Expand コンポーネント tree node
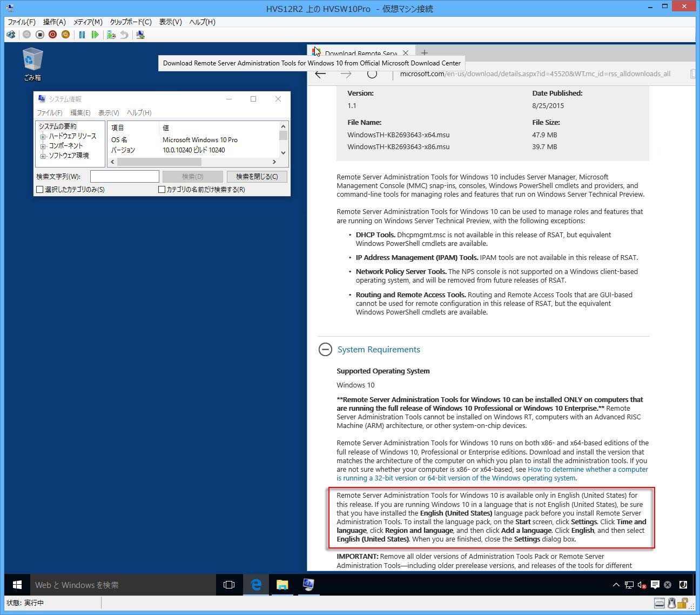The image size is (700, 615). (43, 146)
